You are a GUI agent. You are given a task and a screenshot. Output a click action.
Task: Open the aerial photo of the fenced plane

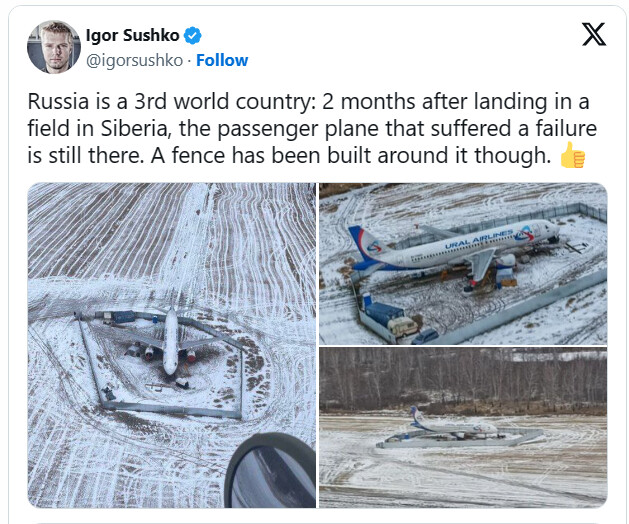(172, 345)
